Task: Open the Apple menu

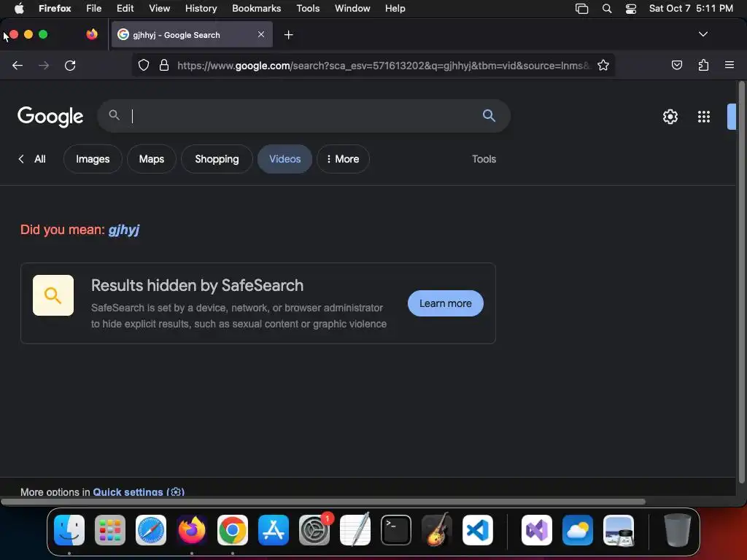Action: click(19, 8)
